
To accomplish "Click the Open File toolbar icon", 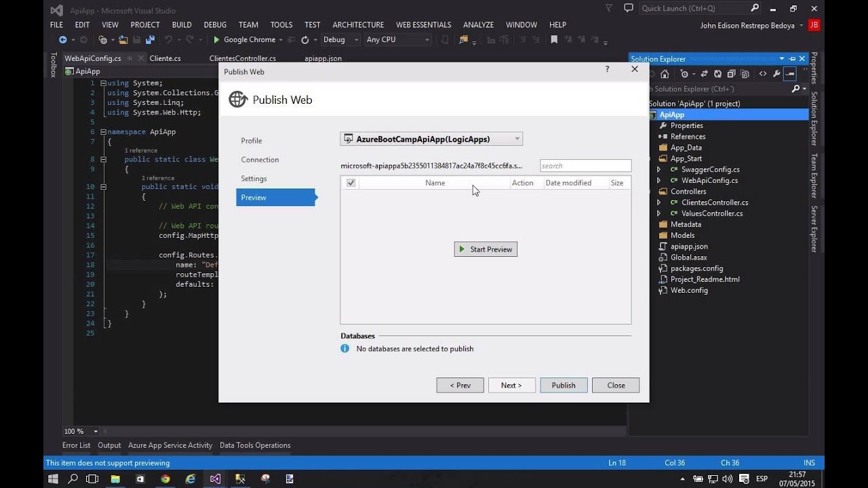I will tap(123, 40).
